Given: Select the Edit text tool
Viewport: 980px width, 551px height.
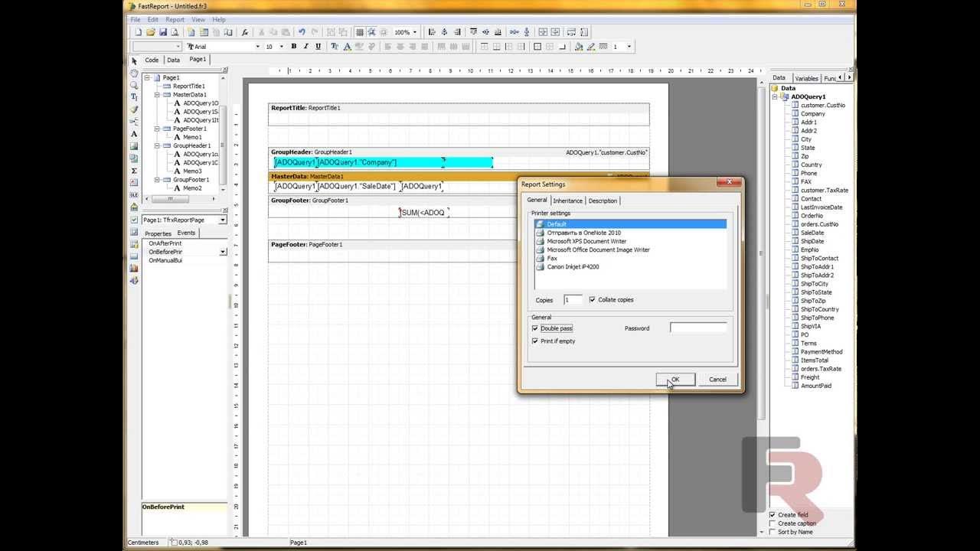Looking at the screenshot, I should pos(134,97).
